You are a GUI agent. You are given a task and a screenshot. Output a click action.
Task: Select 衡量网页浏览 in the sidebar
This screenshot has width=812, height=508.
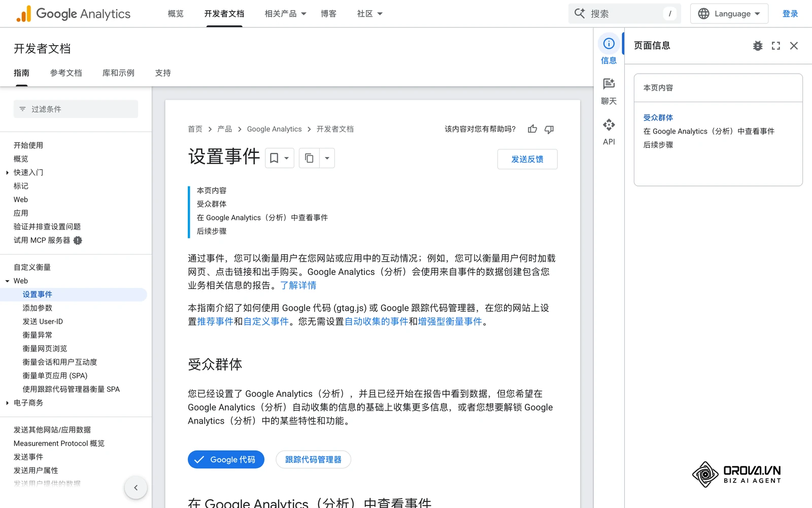(45, 348)
